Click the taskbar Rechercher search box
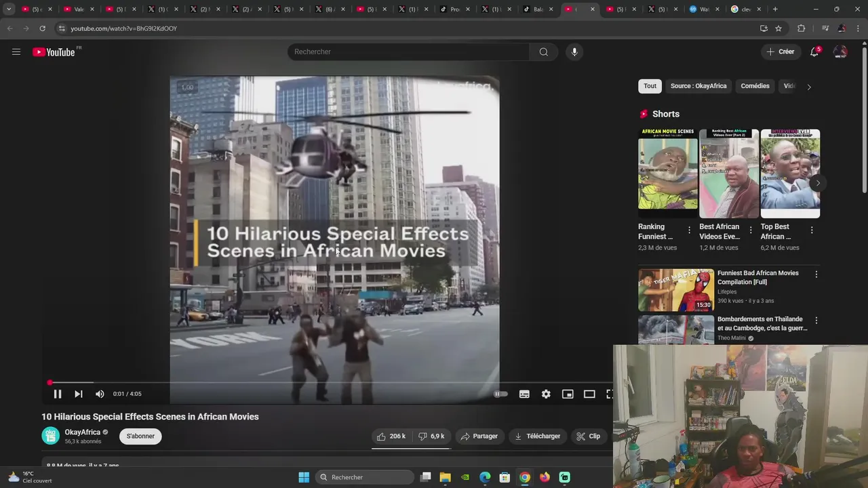The image size is (868, 488). click(365, 477)
